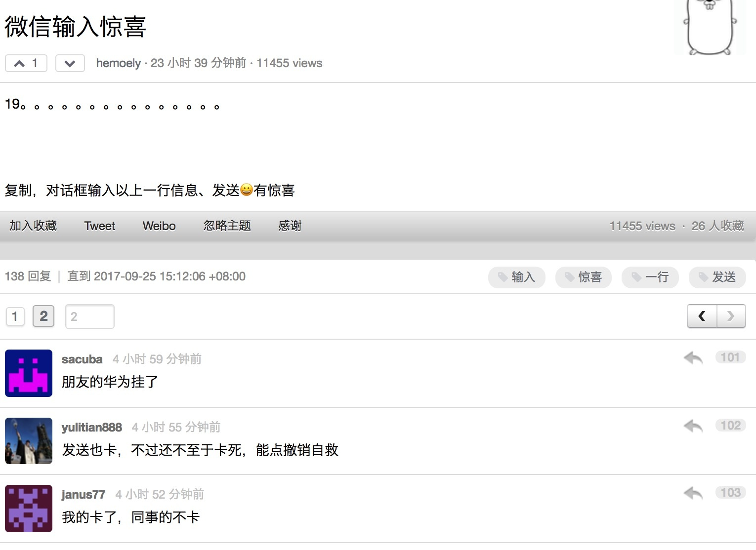Share the topic to Weibo
Image resolution: width=756 pixels, height=550 pixels.
[x=159, y=226]
